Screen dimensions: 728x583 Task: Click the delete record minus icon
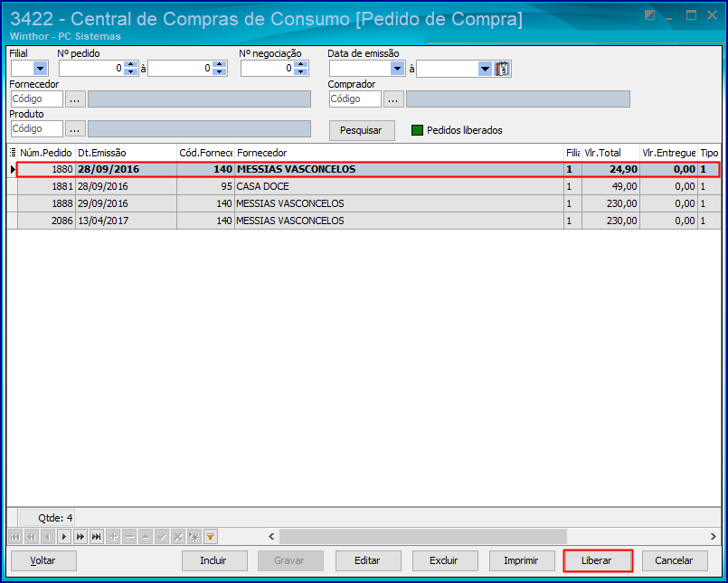pyautogui.click(x=129, y=537)
